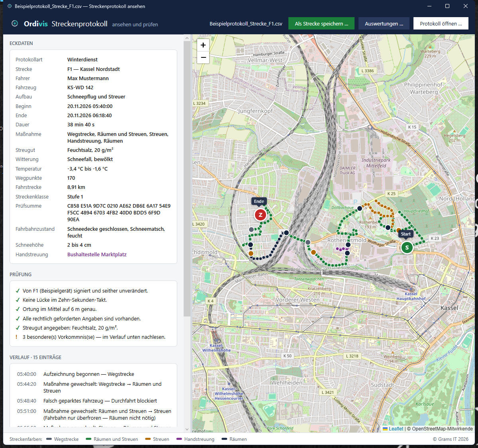Click the 05:48:40 Falsch geparktes Fahrzeug entry
This screenshot has height=448, width=478.
pos(93,401)
